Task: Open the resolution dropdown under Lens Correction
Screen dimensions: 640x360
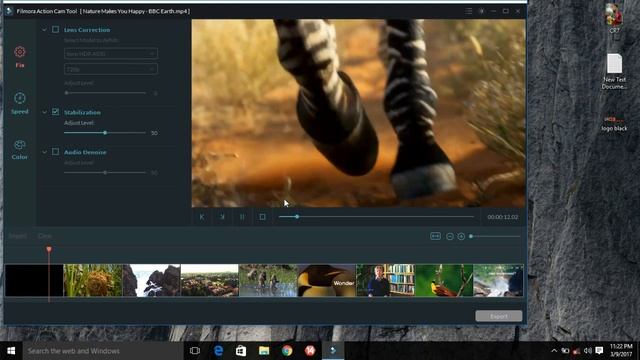Action: point(111,69)
